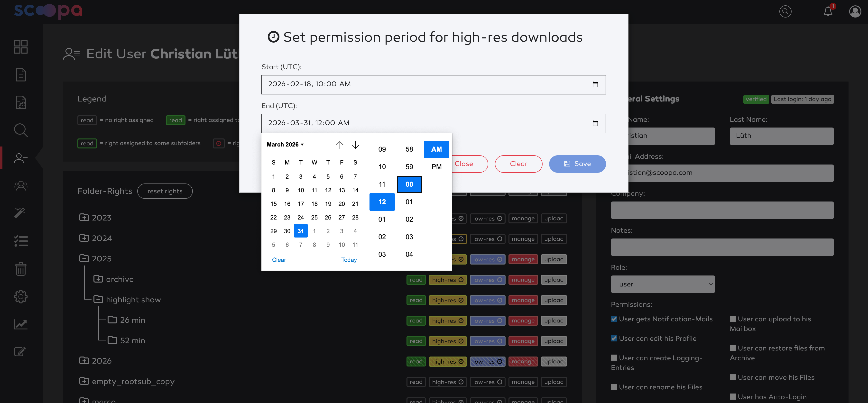Click the Notes input field

(722, 247)
